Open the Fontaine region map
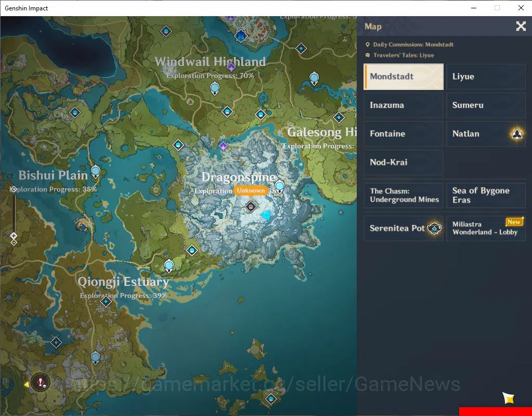Screen dimensions: 532x416 (x=404, y=134)
